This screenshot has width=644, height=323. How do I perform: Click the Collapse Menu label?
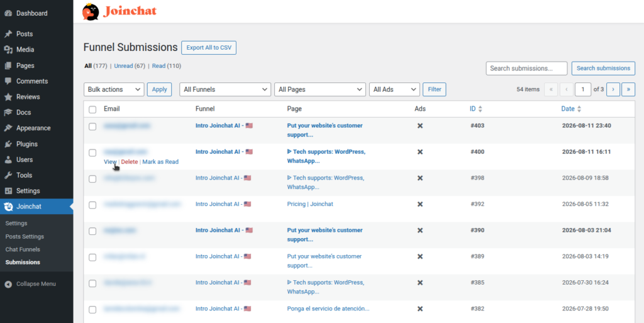(x=36, y=284)
